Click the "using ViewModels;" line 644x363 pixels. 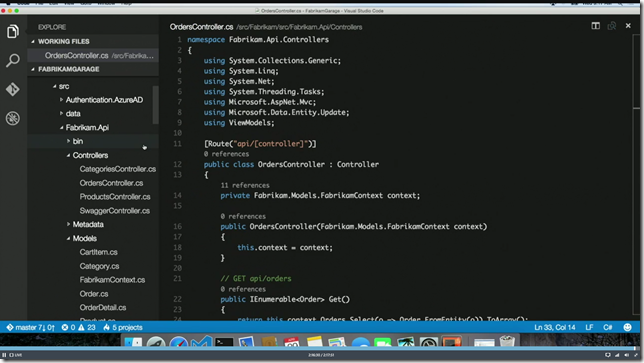pyautogui.click(x=239, y=123)
